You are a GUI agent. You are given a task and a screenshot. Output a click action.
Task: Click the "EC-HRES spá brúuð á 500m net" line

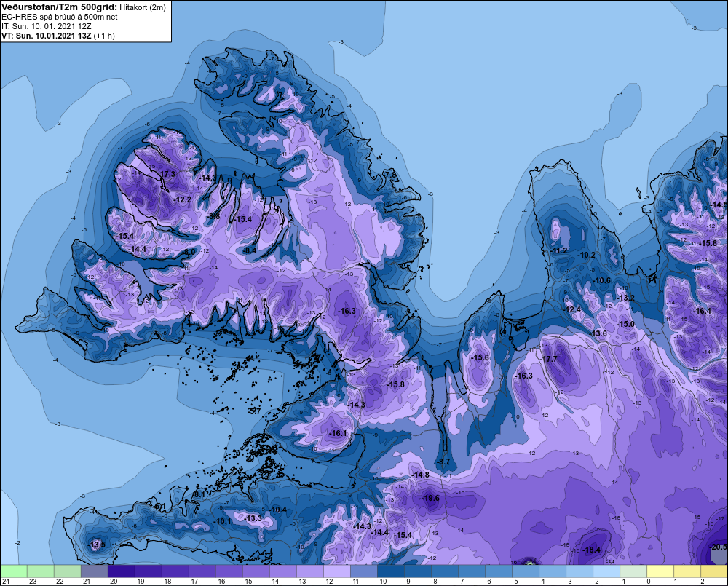60,17
